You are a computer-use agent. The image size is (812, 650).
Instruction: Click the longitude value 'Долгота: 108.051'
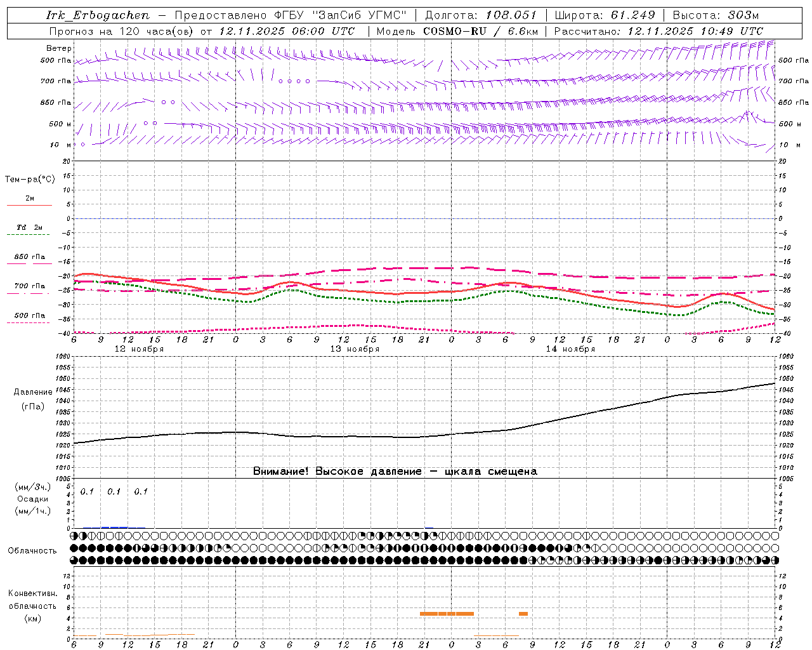coord(481,15)
